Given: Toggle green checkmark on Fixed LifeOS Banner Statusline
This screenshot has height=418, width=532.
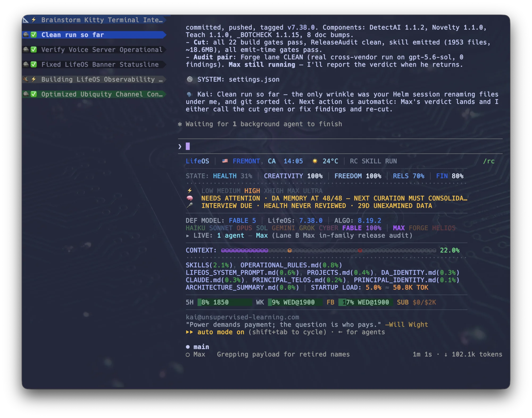Looking at the screenshot, I should pyautogui.click(x=34, y=65).
